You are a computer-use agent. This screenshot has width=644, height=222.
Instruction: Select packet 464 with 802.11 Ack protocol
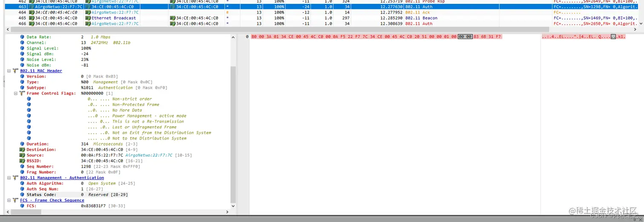[x=322, y=12]
